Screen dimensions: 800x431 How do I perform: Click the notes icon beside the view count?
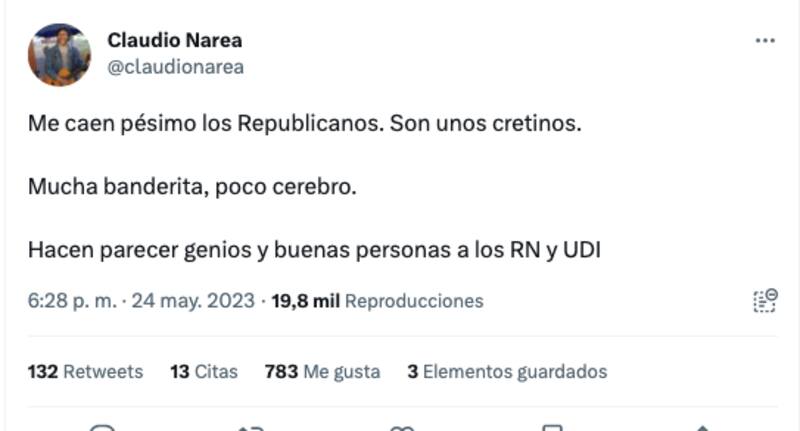(x=765, y=301)
